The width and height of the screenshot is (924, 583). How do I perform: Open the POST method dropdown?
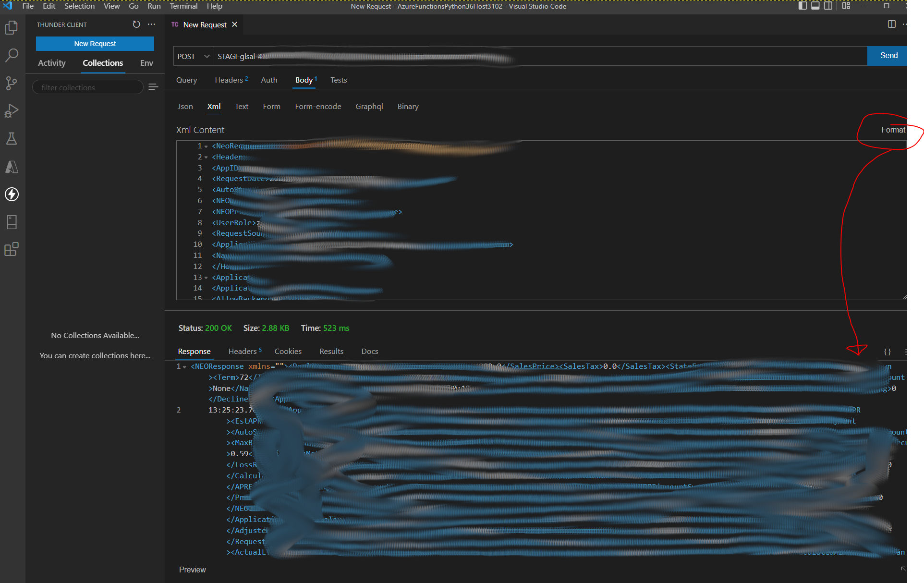tap(194, 56)
